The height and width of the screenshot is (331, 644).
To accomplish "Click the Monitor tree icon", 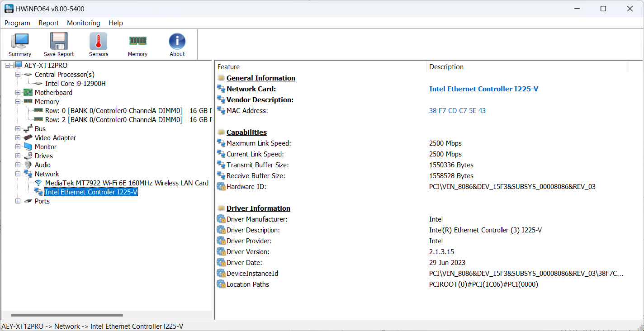I will 28,147.
